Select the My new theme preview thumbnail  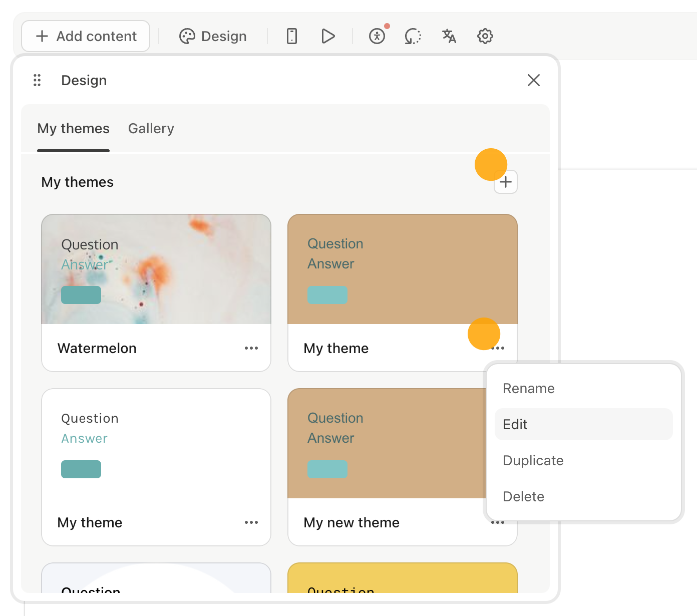click(387, 444)
